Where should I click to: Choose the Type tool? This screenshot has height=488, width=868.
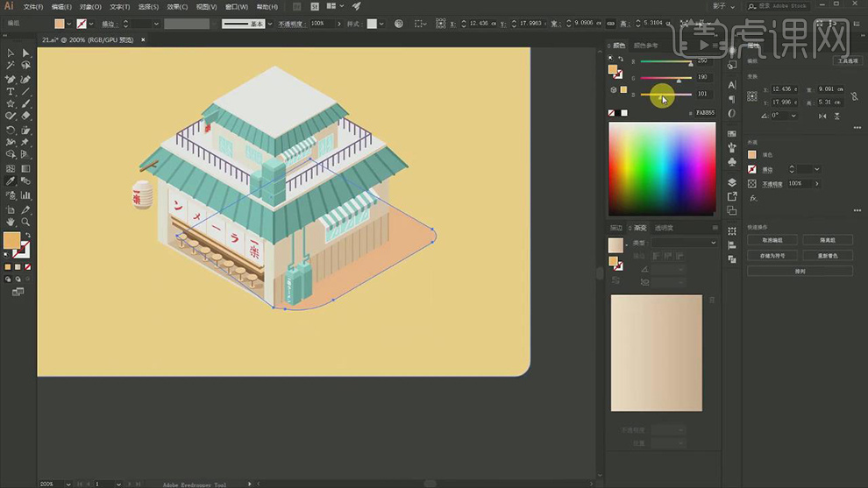point(11,91)
